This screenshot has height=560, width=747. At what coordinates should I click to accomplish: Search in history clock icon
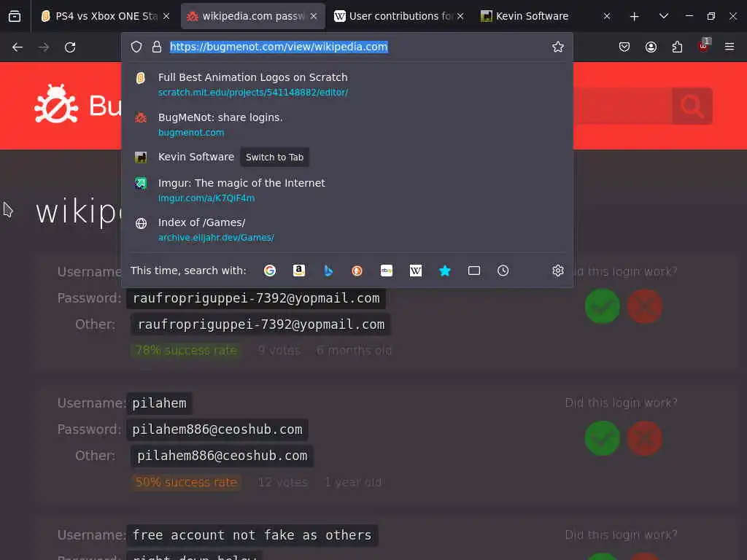coord(503,271)
